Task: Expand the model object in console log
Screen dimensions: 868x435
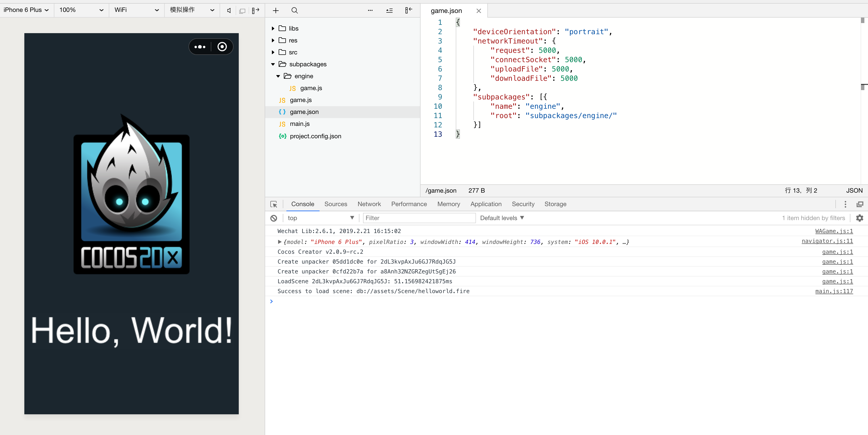Action: click(x=279, y=242)
